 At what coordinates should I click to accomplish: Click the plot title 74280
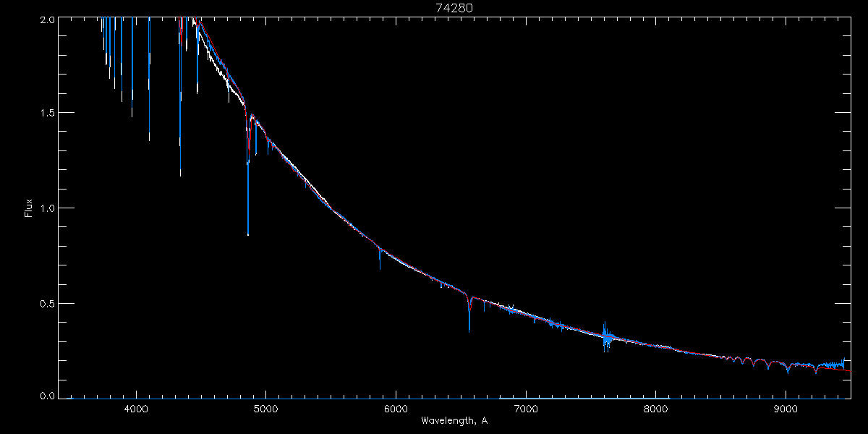click(x=454, y=8)
